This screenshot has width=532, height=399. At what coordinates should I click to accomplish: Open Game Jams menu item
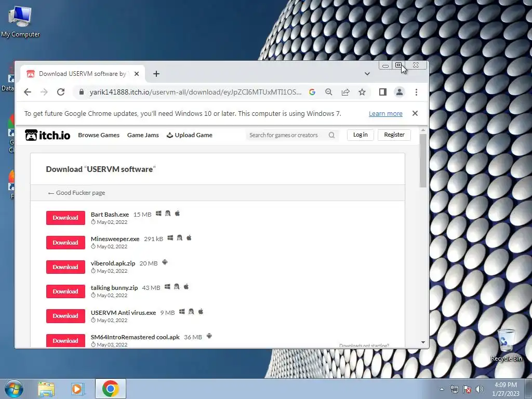pyautogui.click(x=143, y=135)
